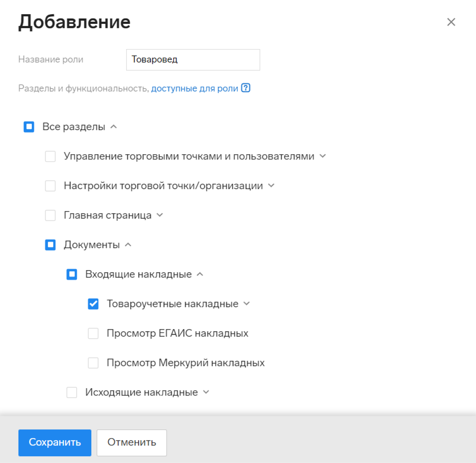Viewport: 476px width, 463px height.
Task: Expand Исходящие накладные chevron
Action: click(x=206, y=392)
